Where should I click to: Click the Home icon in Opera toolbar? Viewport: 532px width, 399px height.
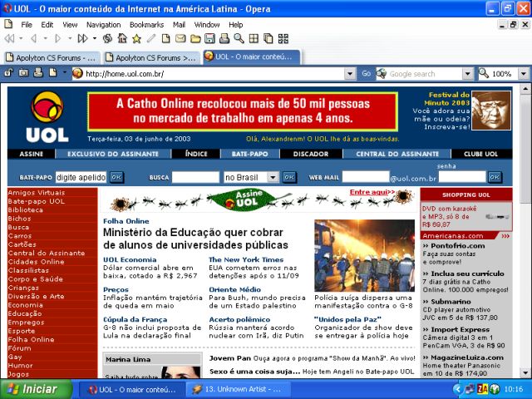coord(122,39)
